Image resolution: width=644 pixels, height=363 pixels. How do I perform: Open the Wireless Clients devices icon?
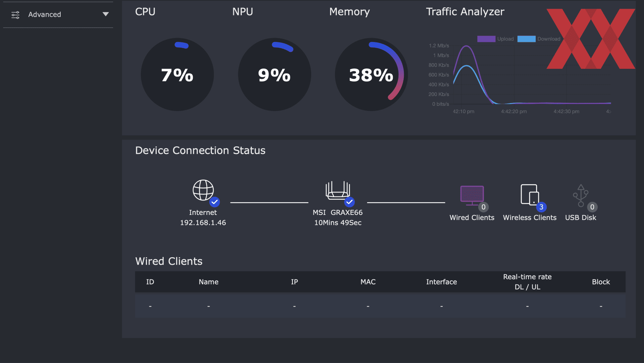530,194
